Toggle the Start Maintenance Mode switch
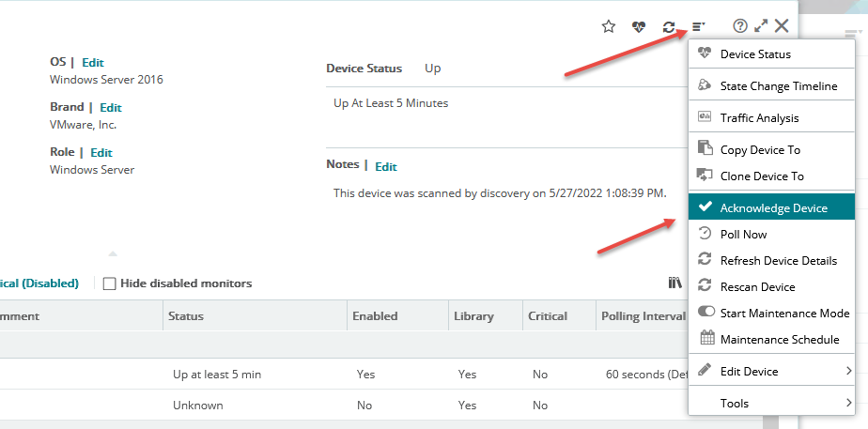868x429 pixels. click(x=705, y=312)
